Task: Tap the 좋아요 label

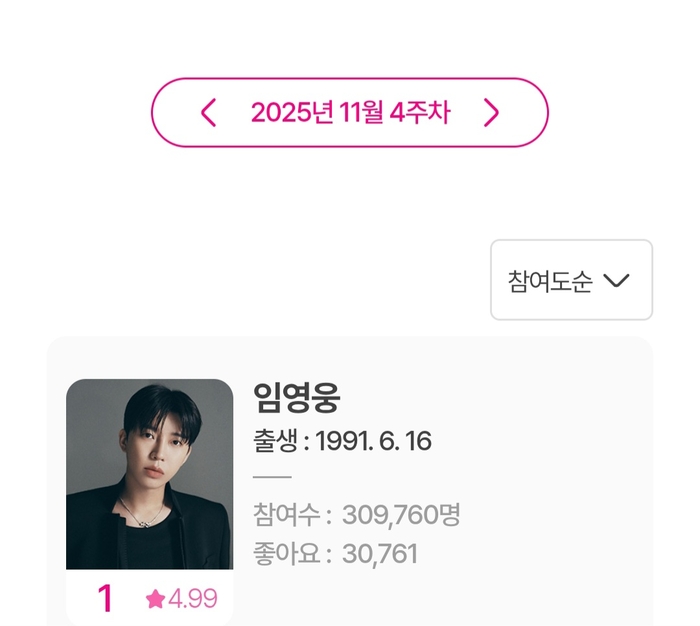Action: point(286,553)
